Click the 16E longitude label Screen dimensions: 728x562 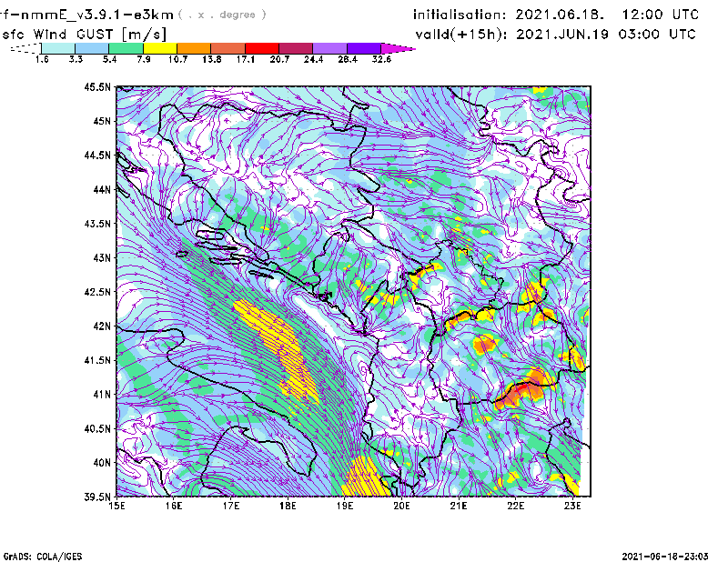[174, 506]
